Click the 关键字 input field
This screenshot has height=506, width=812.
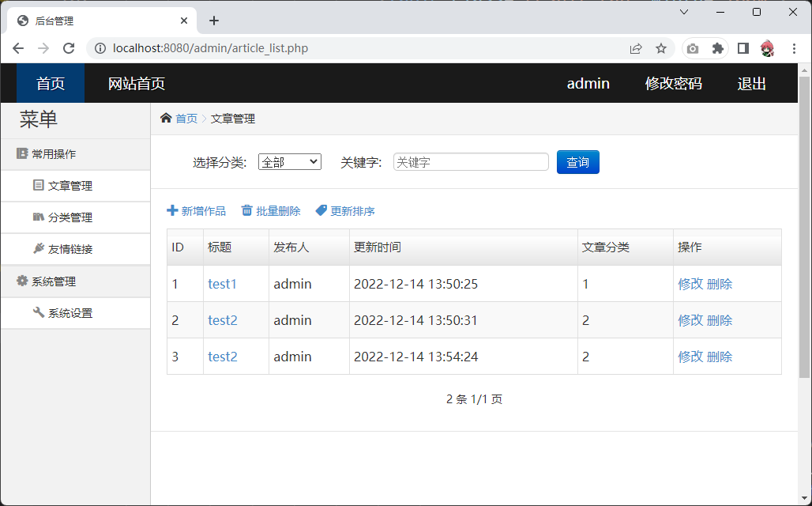(471, 162)
